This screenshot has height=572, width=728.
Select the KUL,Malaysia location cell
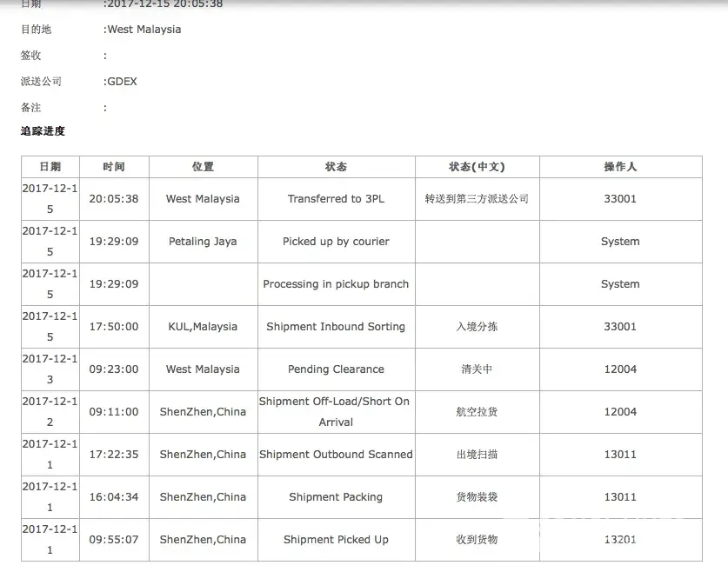tap(203, 327)
